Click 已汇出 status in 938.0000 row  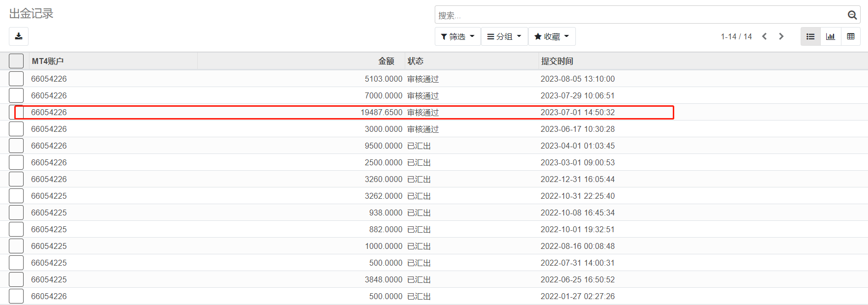point(419,213)
